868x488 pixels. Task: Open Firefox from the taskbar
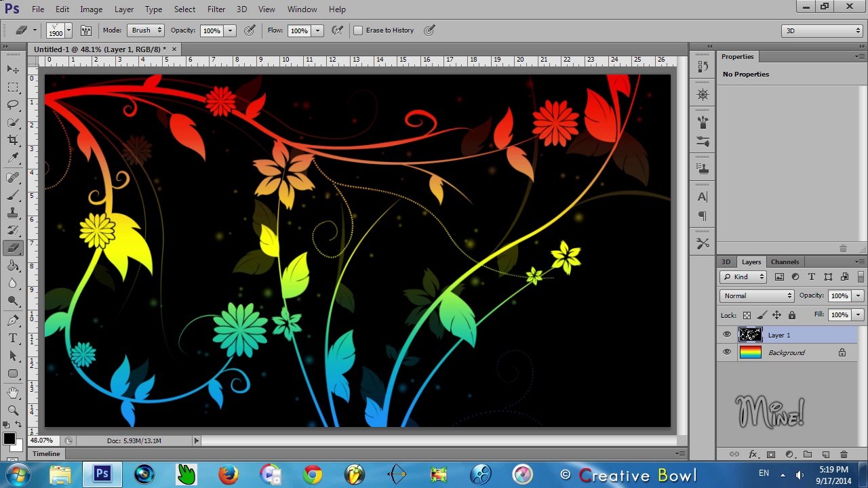coord(229,474)
